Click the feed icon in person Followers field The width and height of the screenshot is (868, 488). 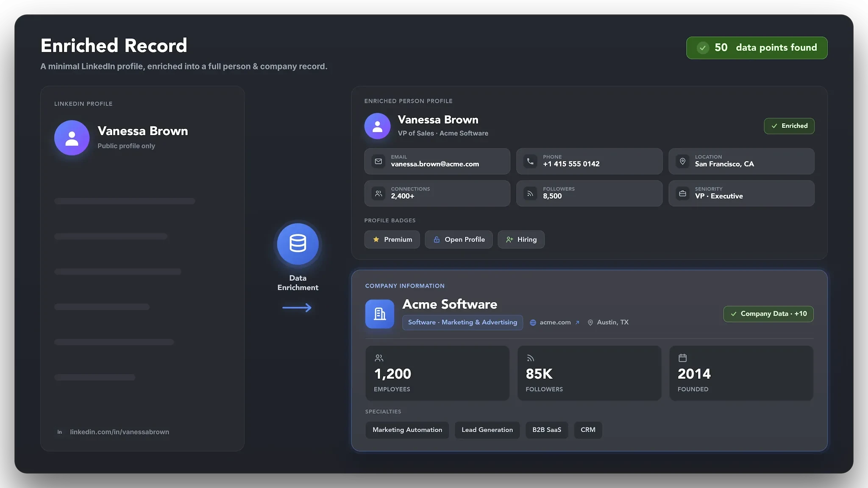click(x=530, y=194)
